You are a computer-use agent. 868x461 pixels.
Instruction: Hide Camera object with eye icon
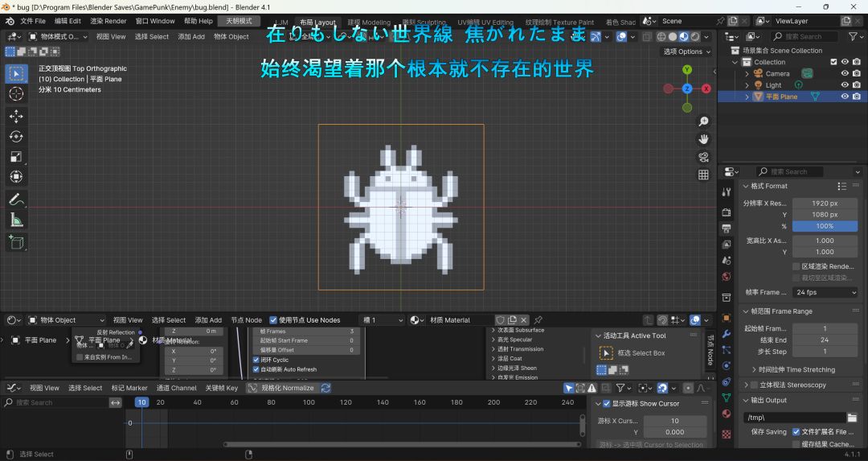(845, 74)
